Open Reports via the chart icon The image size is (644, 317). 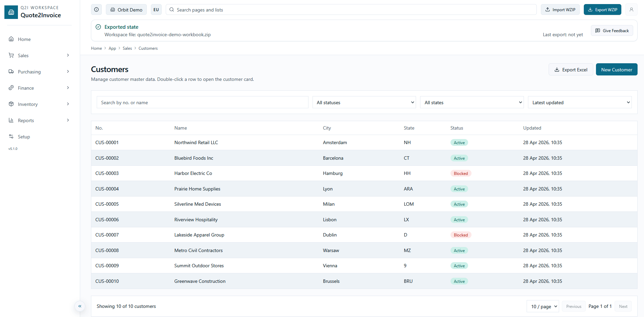click(x=11, y=120)
